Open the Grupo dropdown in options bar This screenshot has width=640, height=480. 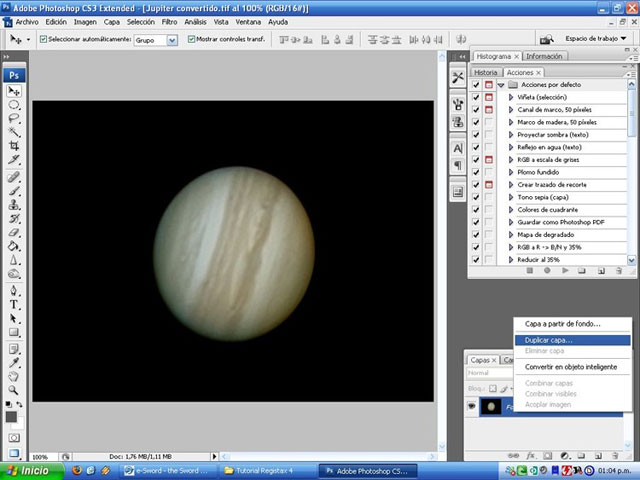pos(172,40)
